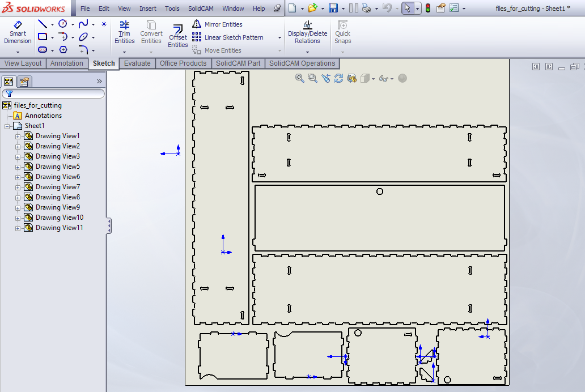Select Drawing View3 in the tree

tap(57, 156)
